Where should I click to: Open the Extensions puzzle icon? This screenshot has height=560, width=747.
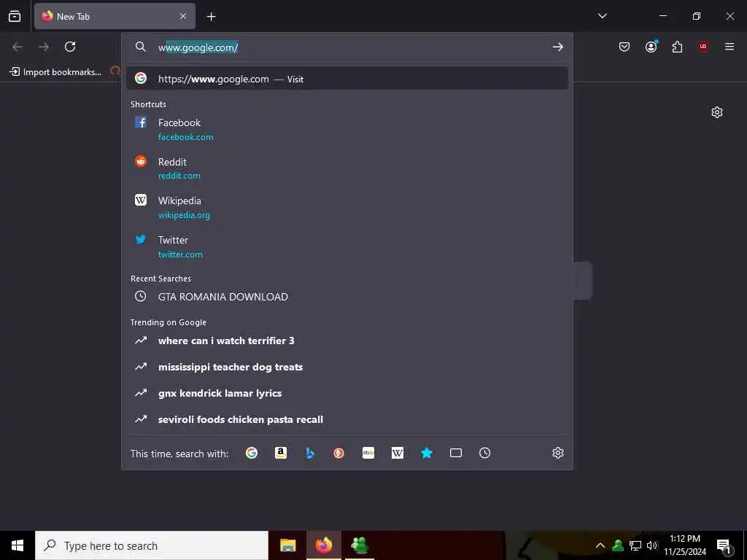[677, 47]
